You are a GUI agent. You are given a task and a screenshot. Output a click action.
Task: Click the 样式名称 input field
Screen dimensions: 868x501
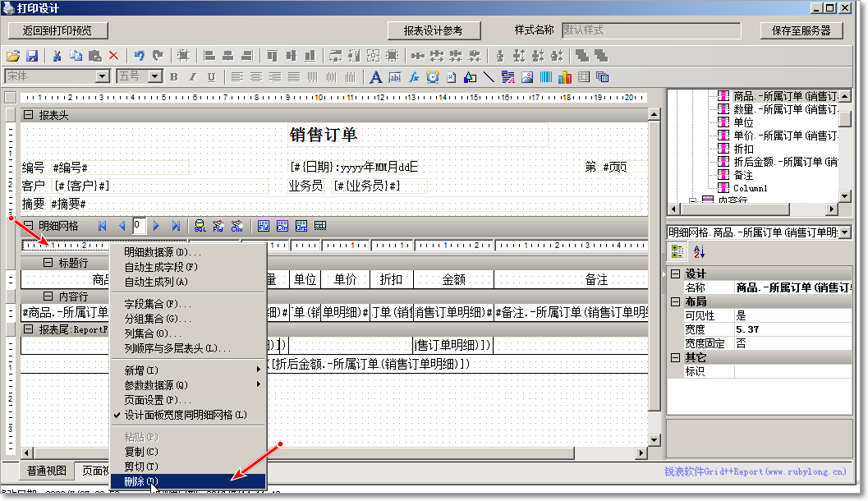click(651, 30)
